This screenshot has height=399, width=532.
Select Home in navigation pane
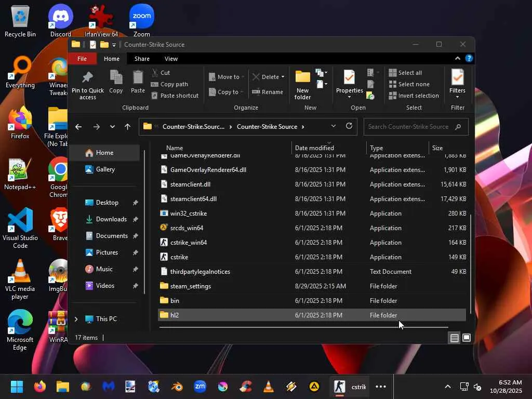[105, 153]
